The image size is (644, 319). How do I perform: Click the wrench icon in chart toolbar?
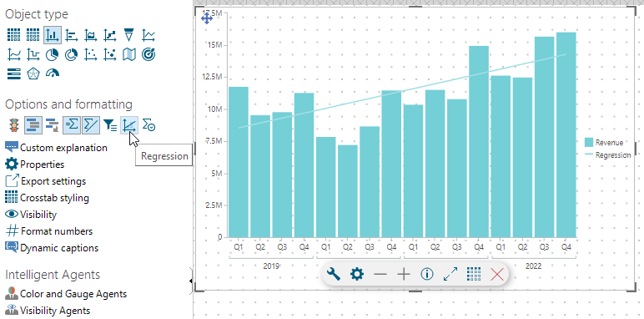pos(334,274)
